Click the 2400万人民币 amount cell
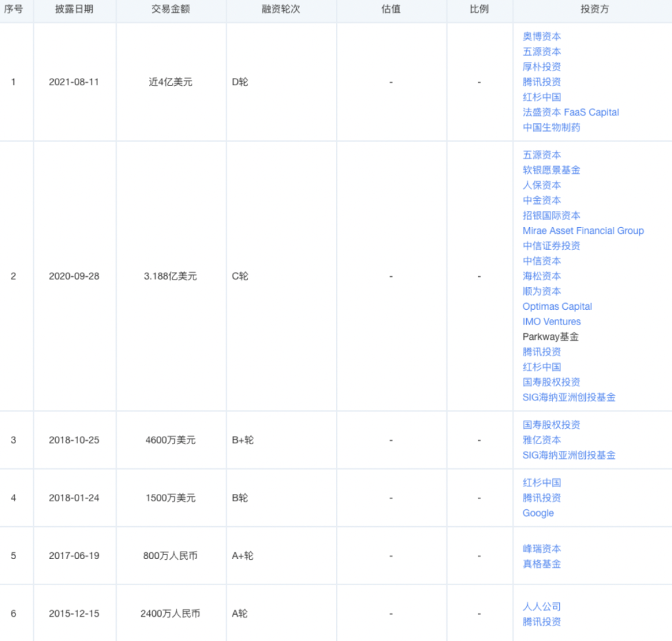Viewport: 672px width, 641px height. point(171,613)
